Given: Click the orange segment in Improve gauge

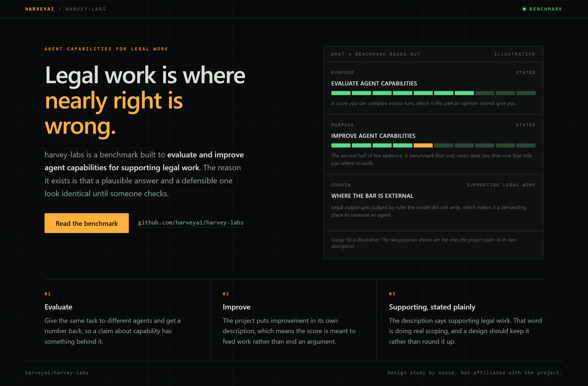Looking at the screenshot, I should pos(423,145).
